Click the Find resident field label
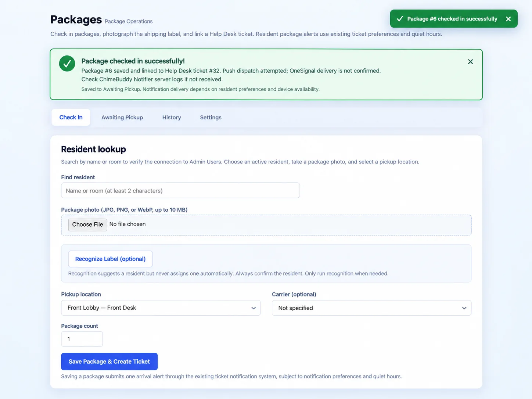The height and width of the screenshot is (399, 532). [78, 177]
